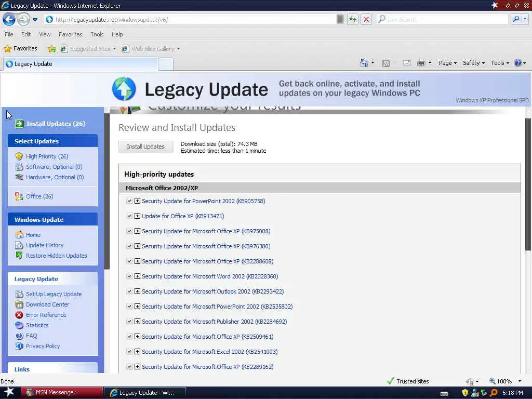Uncheck the PowerPoint 2002 KB905758 update
This screenshot has width=532, height=399.
(x=129, y=201)
